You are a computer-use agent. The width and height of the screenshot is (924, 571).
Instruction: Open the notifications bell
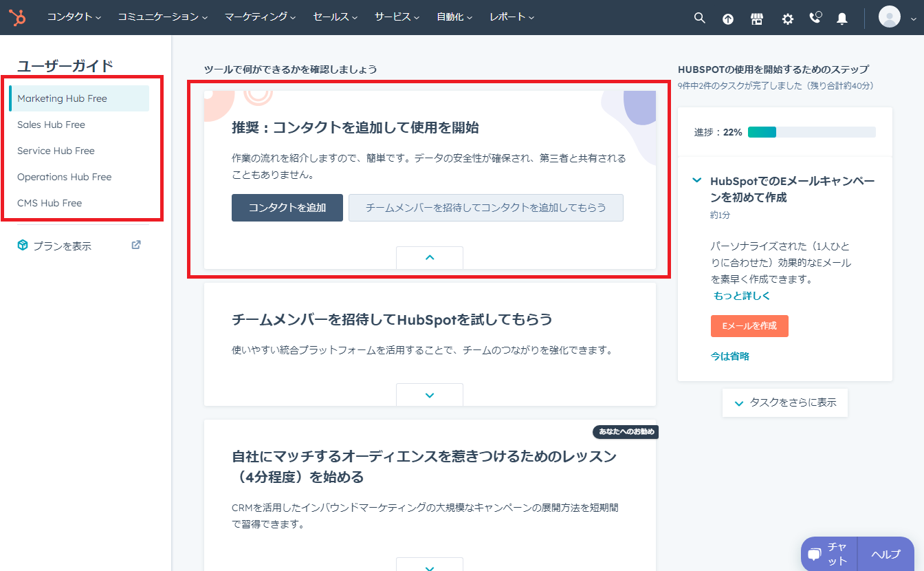pos(841,19)
